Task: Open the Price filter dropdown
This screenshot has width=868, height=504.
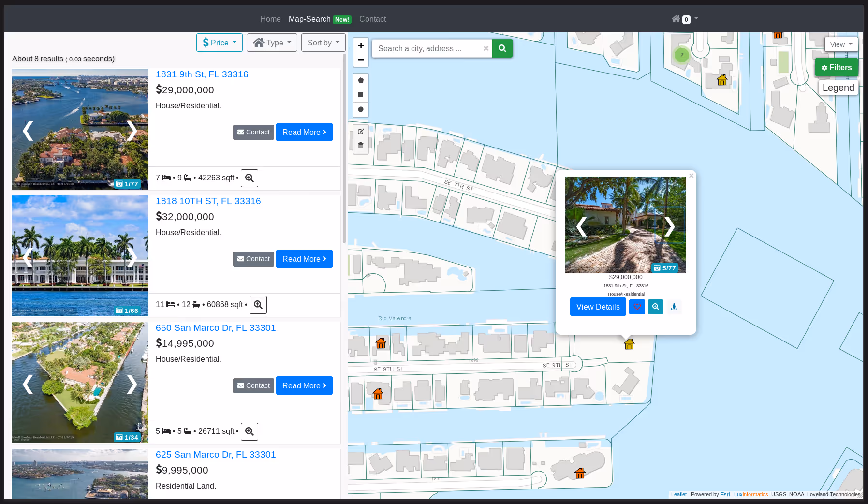Action: [x=219, y=43]
